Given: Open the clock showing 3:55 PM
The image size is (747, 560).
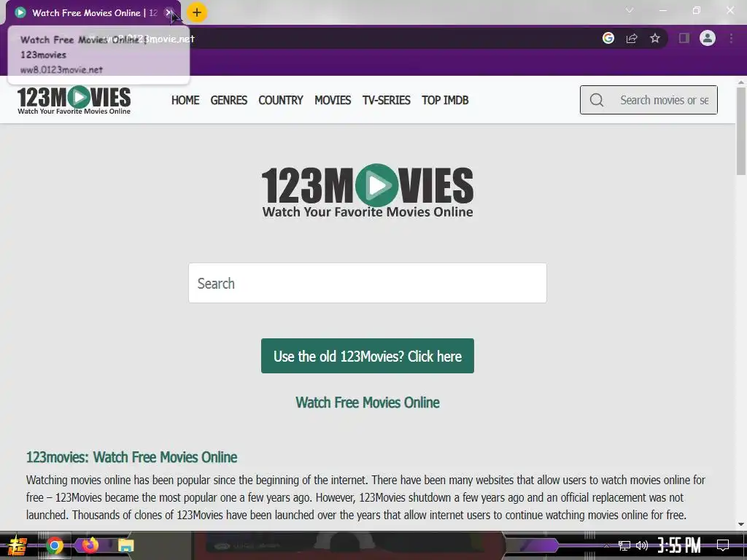Looking at the screenshot, I should 679,545.
